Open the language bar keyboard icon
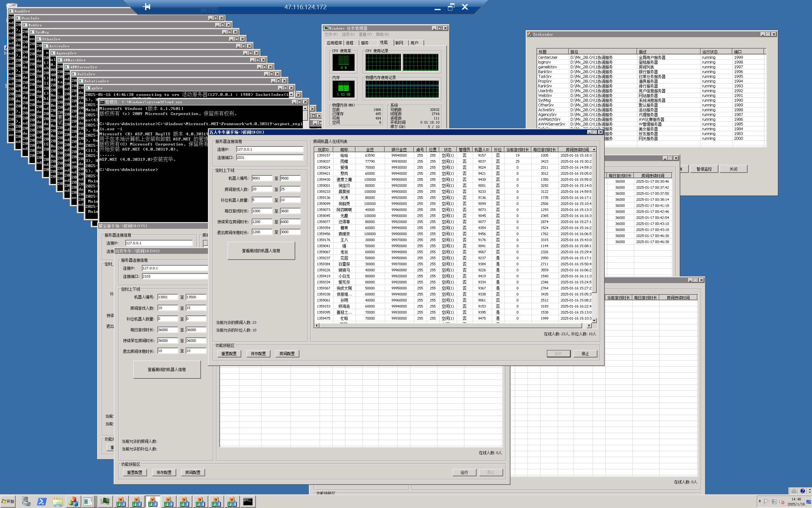This screenshot has height=508, width=812. [x=794, y=491]
